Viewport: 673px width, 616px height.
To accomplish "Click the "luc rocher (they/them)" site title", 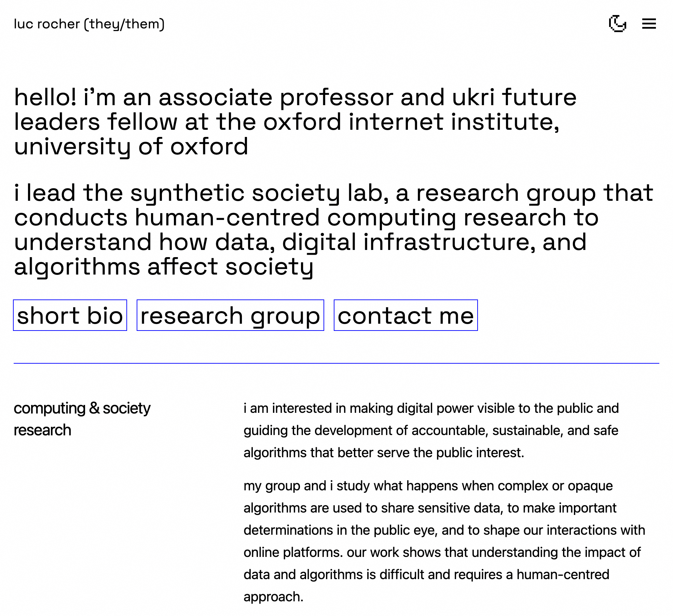I will pos(89,24).
